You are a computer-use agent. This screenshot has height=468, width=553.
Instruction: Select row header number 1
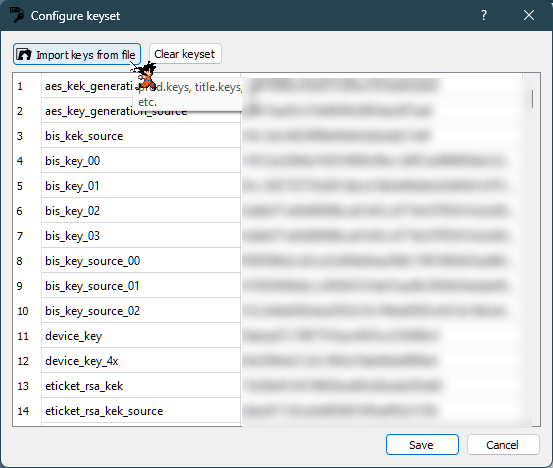(27, 86)
